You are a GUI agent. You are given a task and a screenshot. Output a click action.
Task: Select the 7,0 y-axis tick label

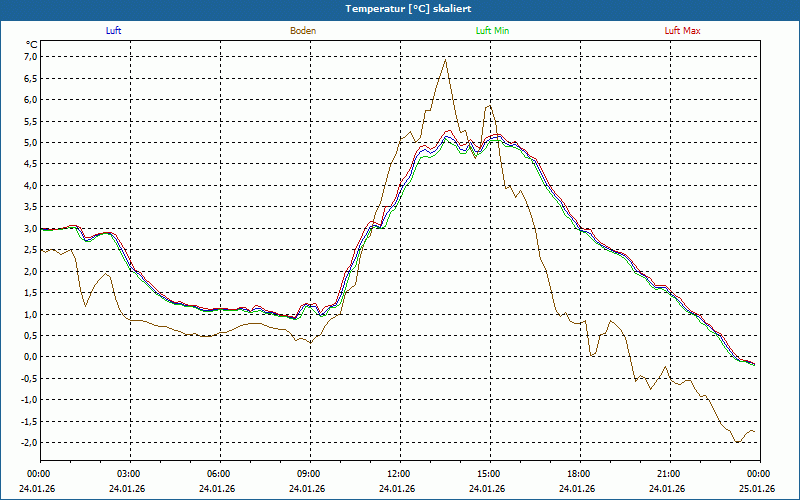coord(29,57)
